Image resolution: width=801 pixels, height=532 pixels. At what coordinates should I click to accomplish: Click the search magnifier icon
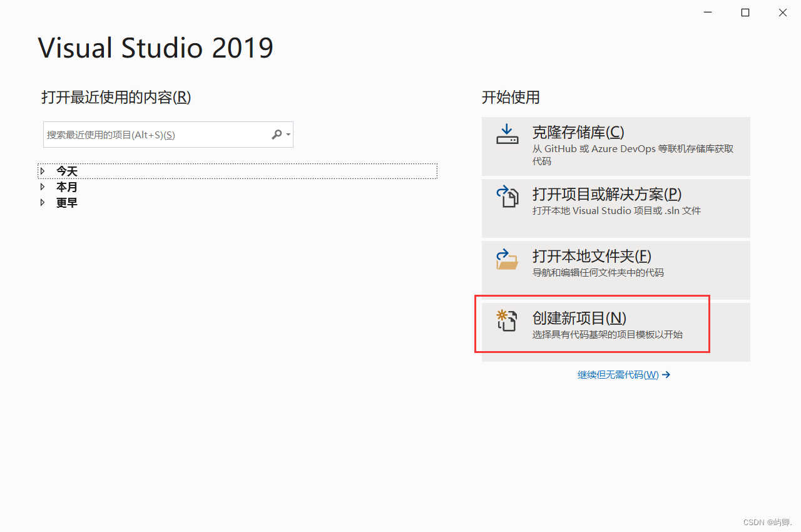(277, 135)
